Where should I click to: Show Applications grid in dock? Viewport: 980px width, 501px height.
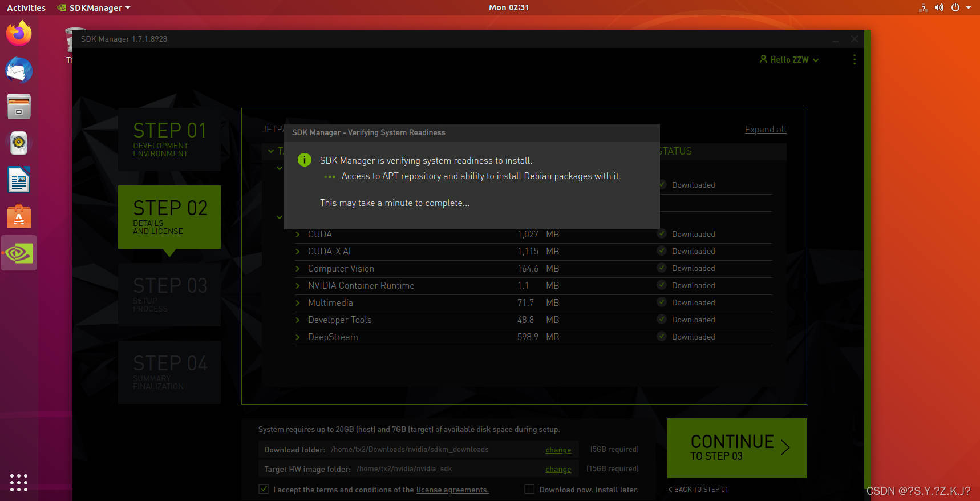(x=19, y=482)
